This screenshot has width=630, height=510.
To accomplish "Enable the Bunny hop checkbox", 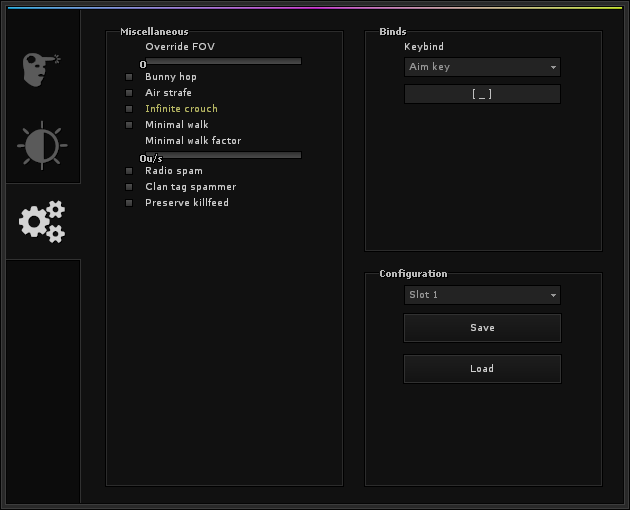I will pos(129,77).
